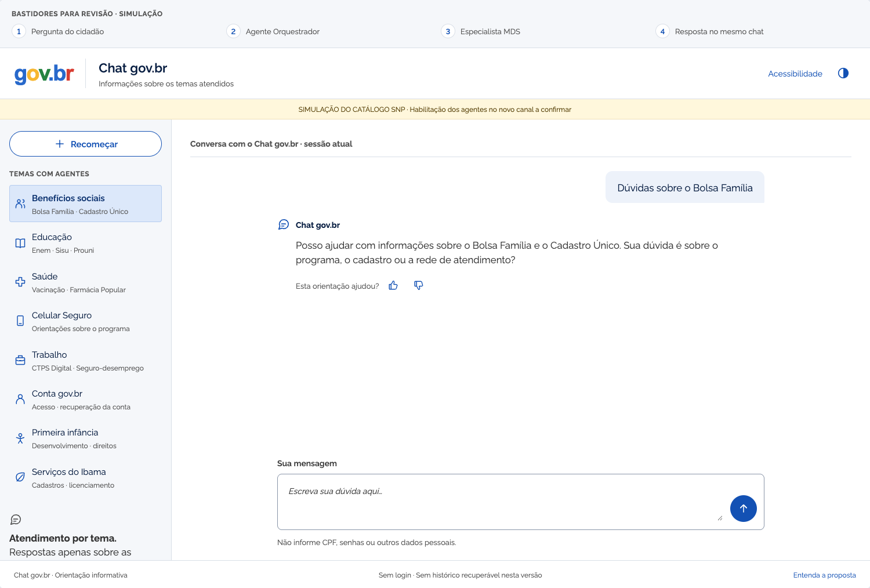Click the Chat gov.br page heading
This screenshot has width=870, height=588.
[133, 68]
